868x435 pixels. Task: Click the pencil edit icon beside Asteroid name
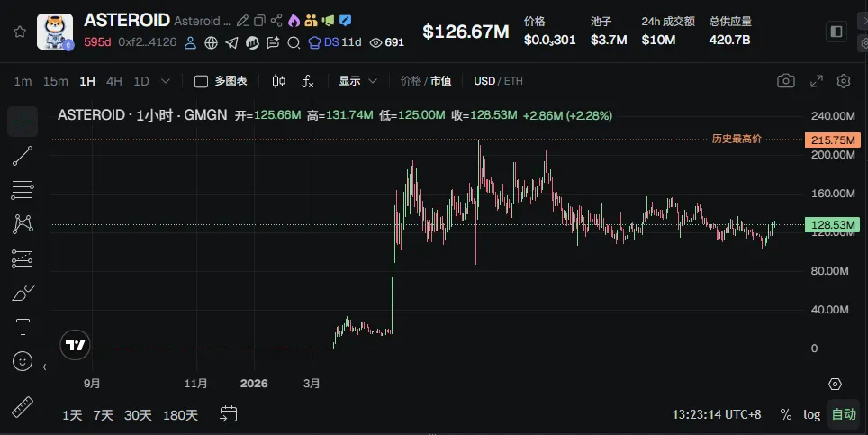pos(242,21)
